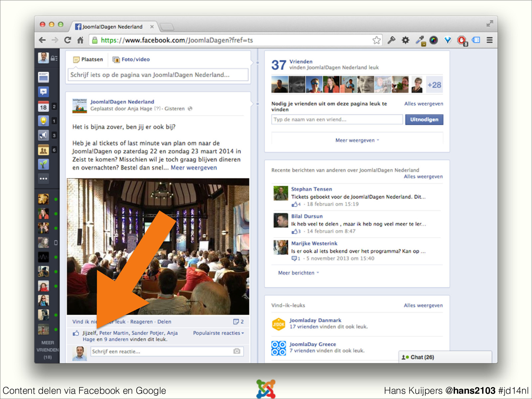Click Alles weergeven in Vind-ik-leuks section
The image size is (532, 399).
(x=423, y=305)
